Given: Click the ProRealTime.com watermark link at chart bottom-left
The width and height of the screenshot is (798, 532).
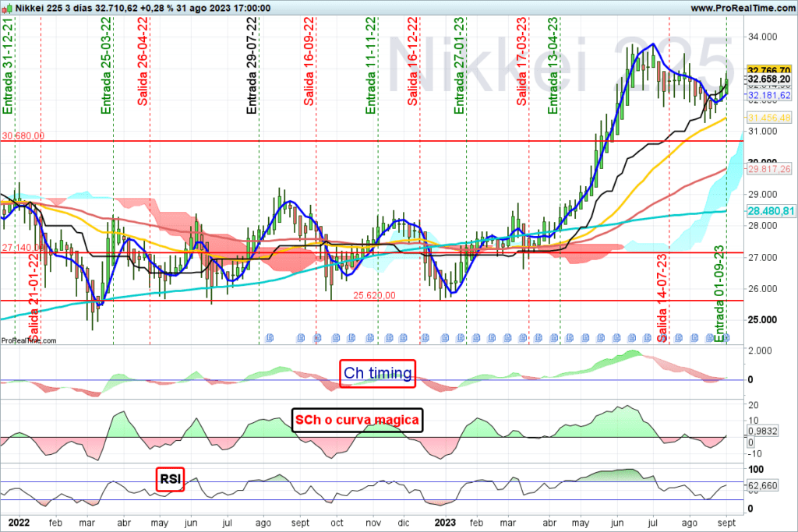Looking at the screenshot, I should click(29, 340).
